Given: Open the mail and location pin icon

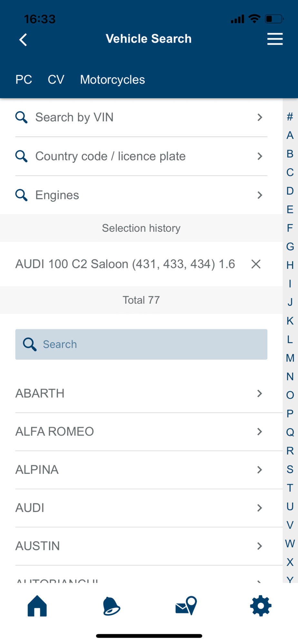Looking at the screenshot, I should (x=186, y=606).
